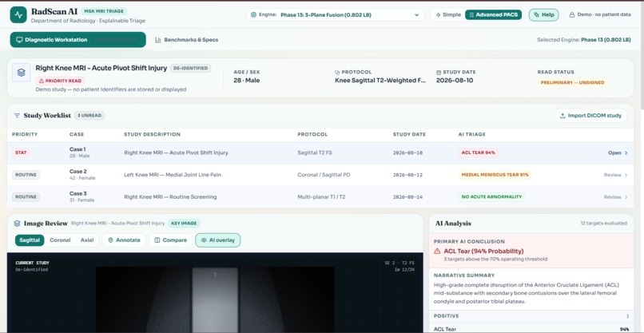Open Case 1 via the Open link
The image size is (644, 333).
(x=618, y=153)
